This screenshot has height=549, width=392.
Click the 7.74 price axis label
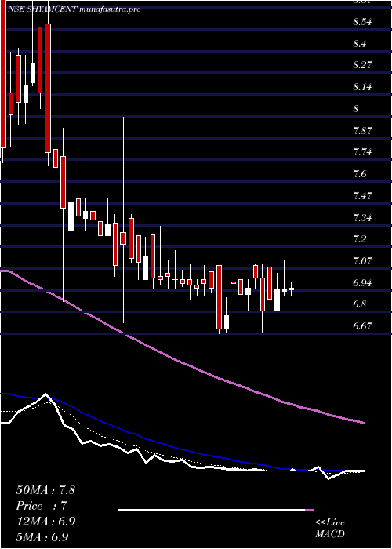click(362, 152)
